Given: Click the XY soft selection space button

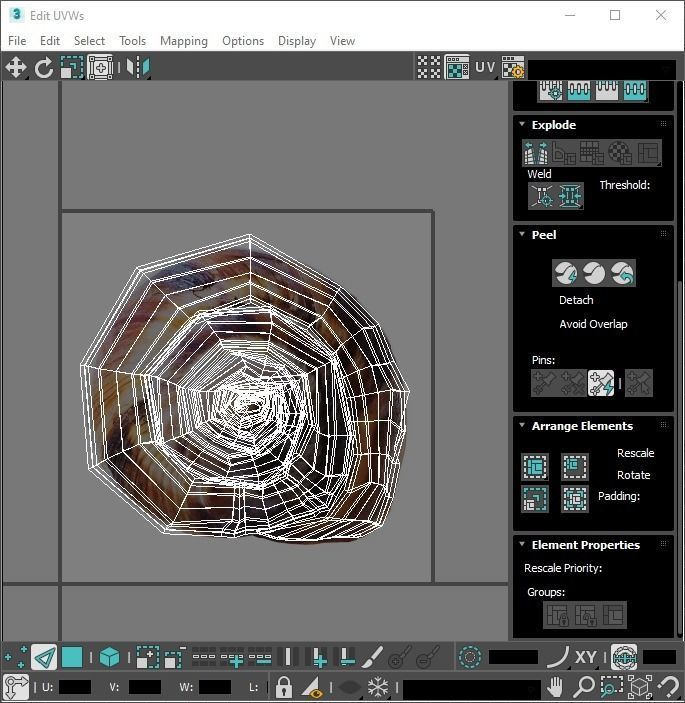Looking at the screenshot, I should tap(585, 658).
